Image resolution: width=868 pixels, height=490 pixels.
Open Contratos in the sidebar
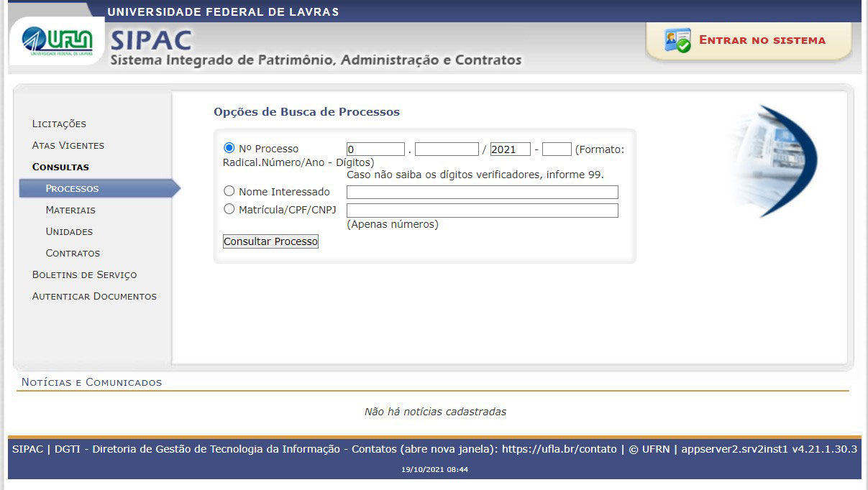pos(73,253)
